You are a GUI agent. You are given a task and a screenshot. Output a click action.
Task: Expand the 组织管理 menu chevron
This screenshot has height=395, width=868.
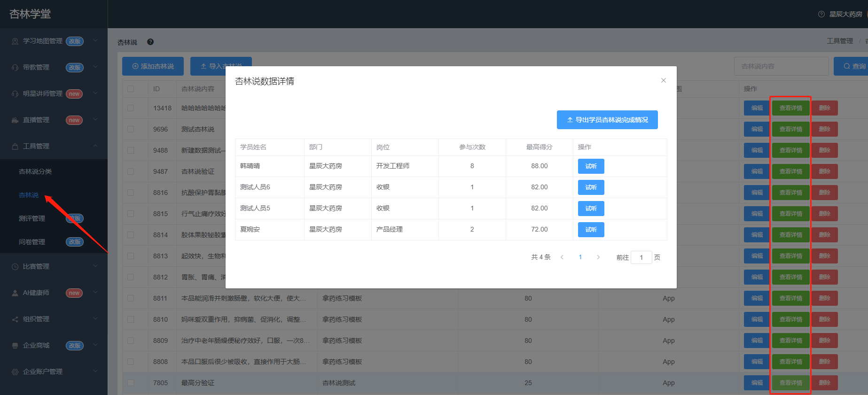[95, 319]
